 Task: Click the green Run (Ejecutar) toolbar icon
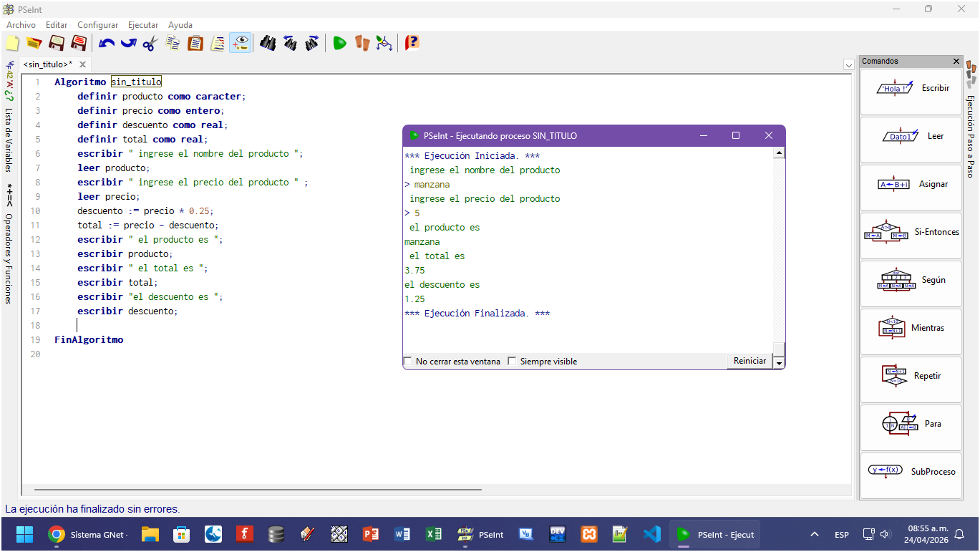pyautogui.click(x=339, y=43)
